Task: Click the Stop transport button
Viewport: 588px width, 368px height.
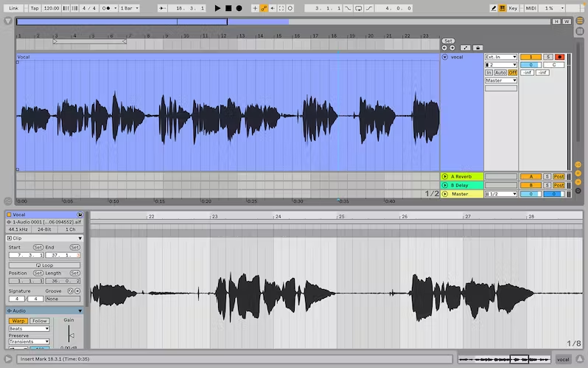Action: [x=228, y=8]
